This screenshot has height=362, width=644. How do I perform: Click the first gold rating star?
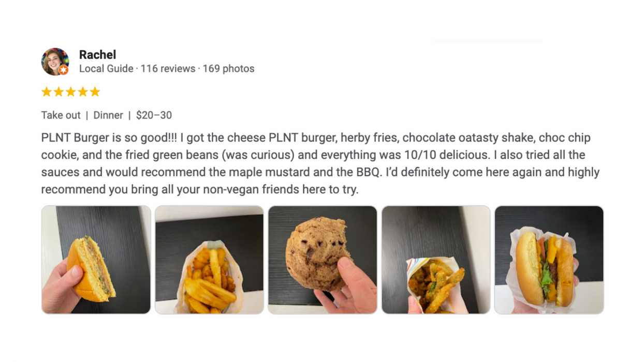[47, 92]
